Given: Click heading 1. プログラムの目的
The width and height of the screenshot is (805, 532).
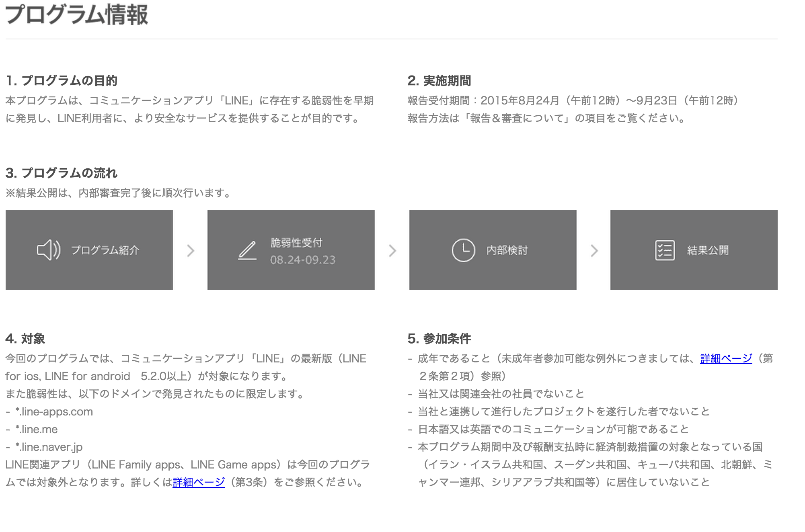Looking at the screenshot, I should (62, 80).
